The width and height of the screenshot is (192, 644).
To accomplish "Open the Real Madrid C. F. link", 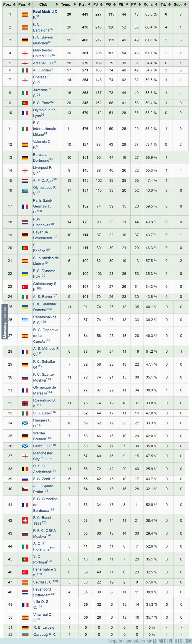I will coord(45,12).
